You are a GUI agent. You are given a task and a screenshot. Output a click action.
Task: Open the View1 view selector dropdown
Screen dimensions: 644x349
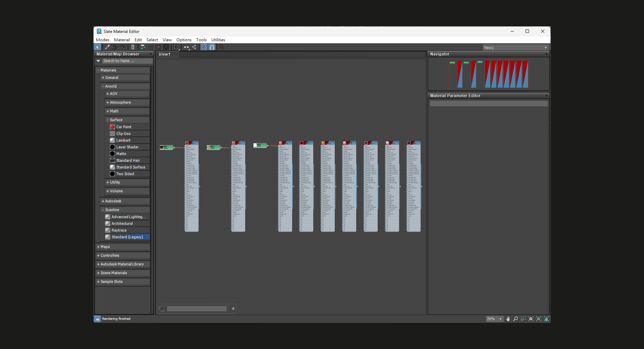click(516, 48)
